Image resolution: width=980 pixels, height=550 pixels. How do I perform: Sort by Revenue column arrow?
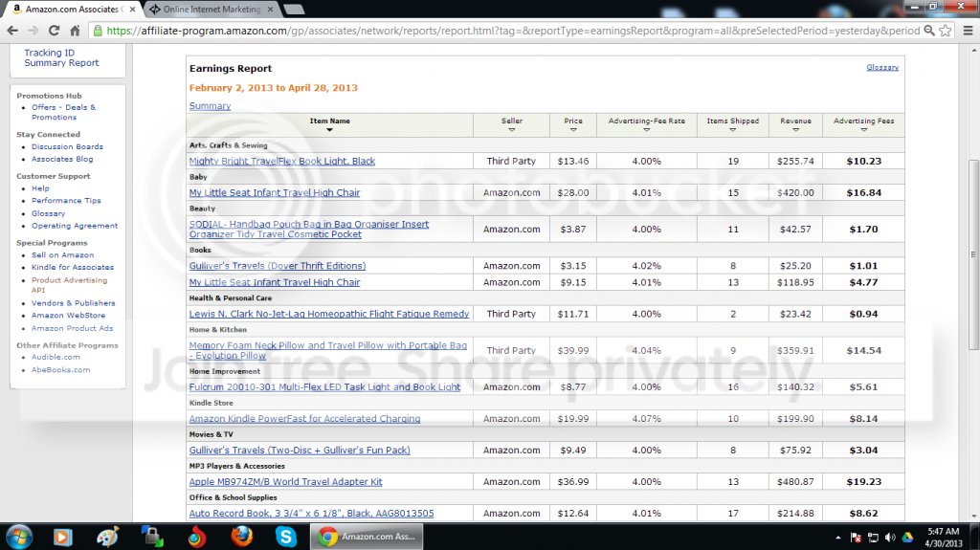(795, 130)
